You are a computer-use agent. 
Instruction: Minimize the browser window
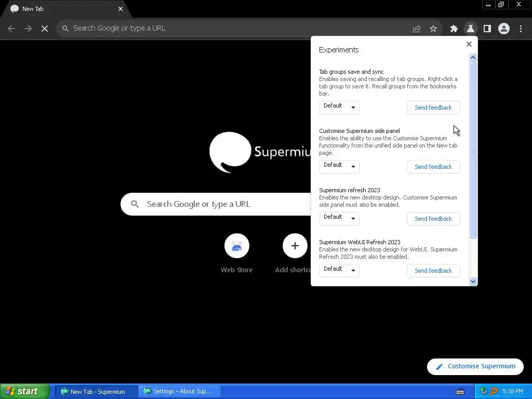488,5
